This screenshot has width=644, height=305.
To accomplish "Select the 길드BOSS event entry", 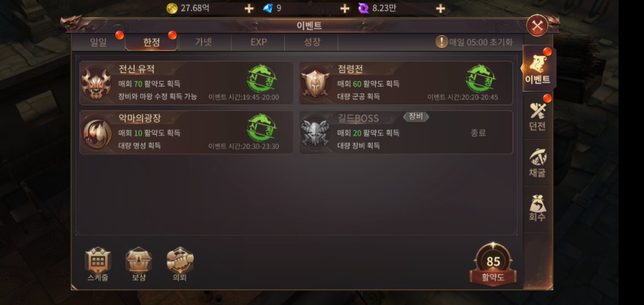I will click(406, 132).
